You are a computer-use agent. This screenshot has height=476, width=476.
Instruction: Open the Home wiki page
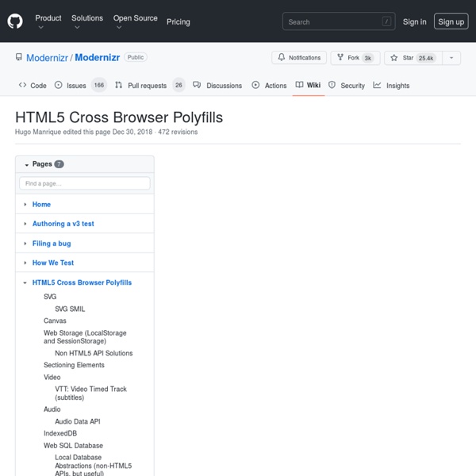tap(41, 205)
